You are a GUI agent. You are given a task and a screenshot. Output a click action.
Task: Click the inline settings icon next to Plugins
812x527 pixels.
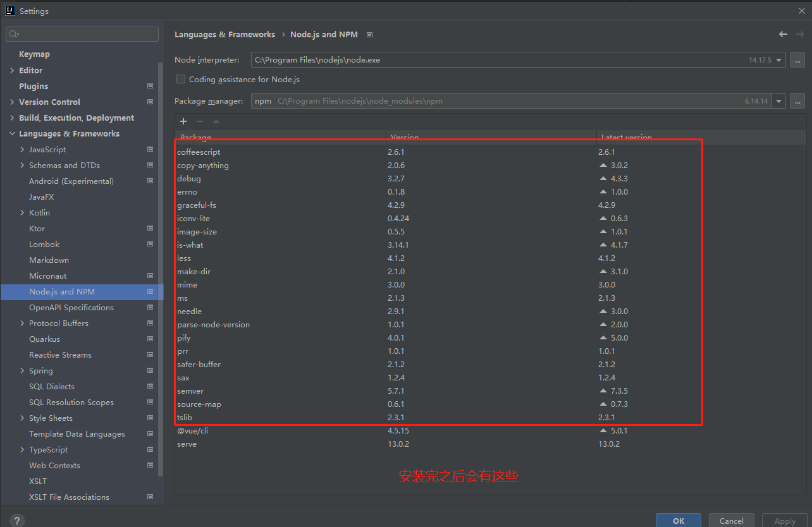[150, 85]
